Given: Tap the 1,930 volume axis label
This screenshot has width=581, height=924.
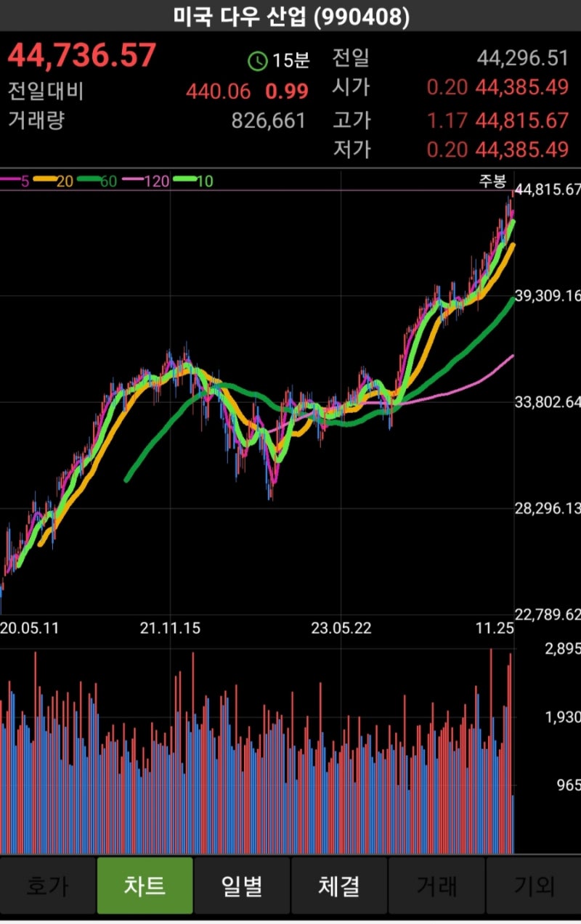Looking at the screenshot, I should coord(563,717).
